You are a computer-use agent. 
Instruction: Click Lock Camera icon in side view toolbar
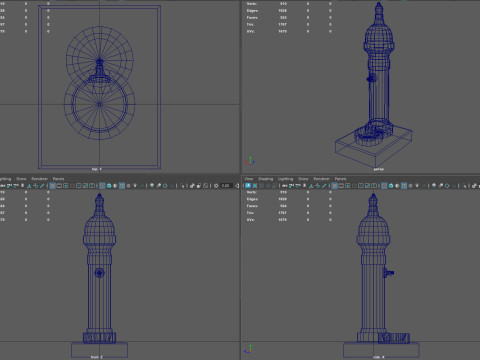click(255, 186)
